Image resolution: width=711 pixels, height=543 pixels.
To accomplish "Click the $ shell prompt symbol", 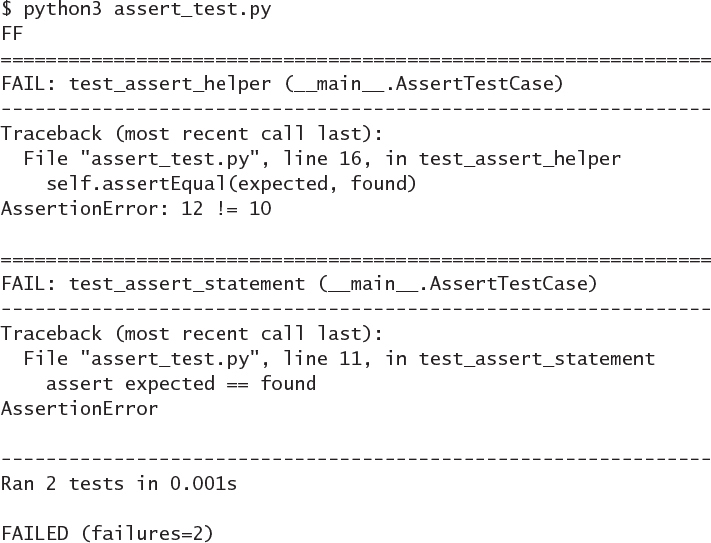I will coord(7,10).
